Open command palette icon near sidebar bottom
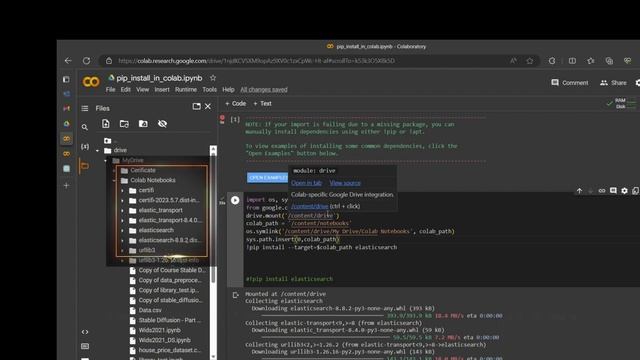 84,346
